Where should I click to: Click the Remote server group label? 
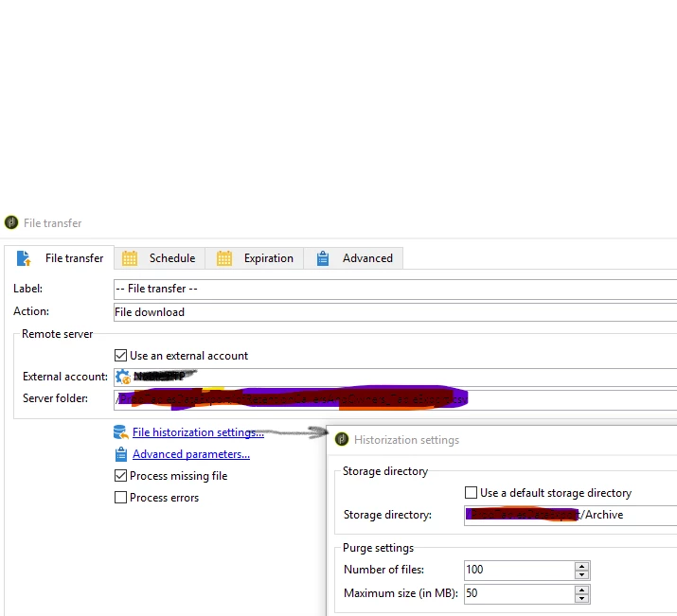point(57,334)
